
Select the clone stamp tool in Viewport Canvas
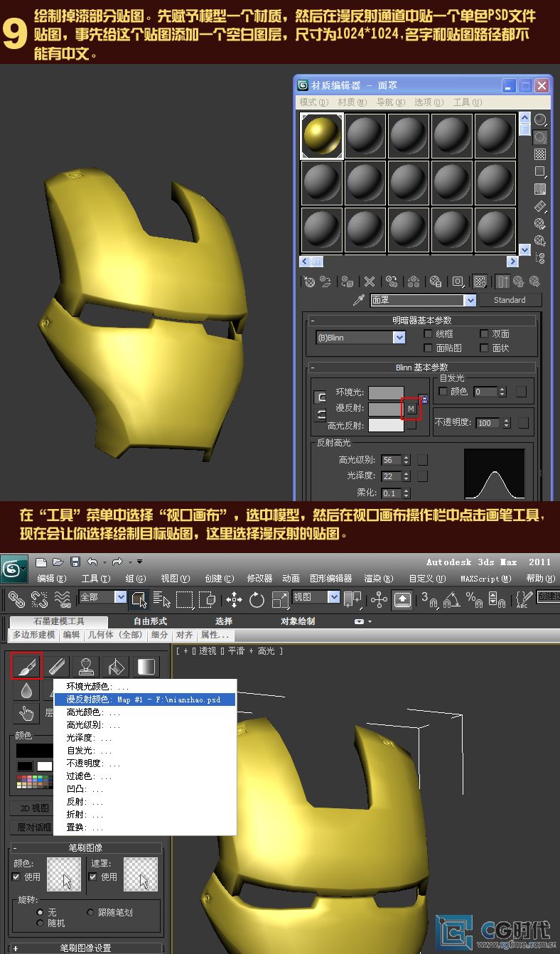(x=87, y=666)
